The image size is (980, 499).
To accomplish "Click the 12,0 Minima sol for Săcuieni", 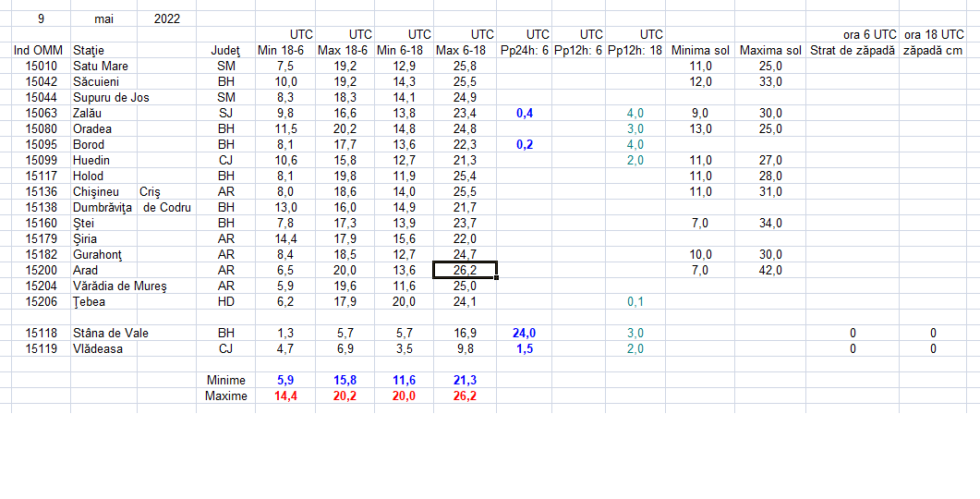I will (700, 81).
